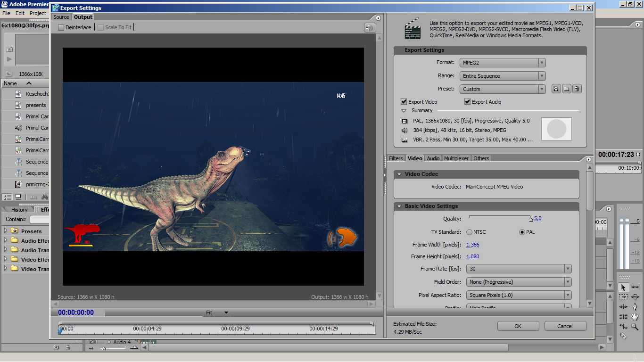The image size is (644, 362).
Task: Click the Frame Width value 1,366
Action: (473, 245)
